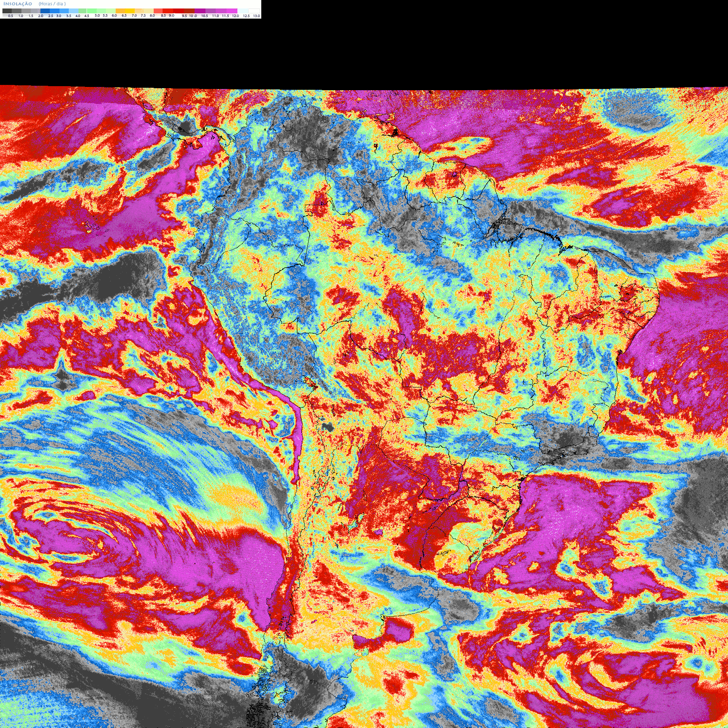Click the legend value 3.0
The width and height of the screenshot is (728, 728).
coord(59,16)
